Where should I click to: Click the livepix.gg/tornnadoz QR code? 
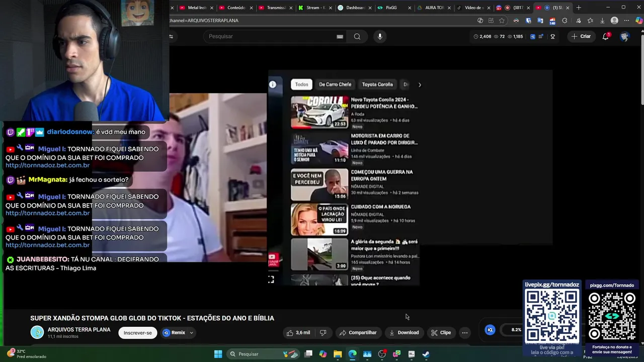pyautogui.click(x=552, y=316)
